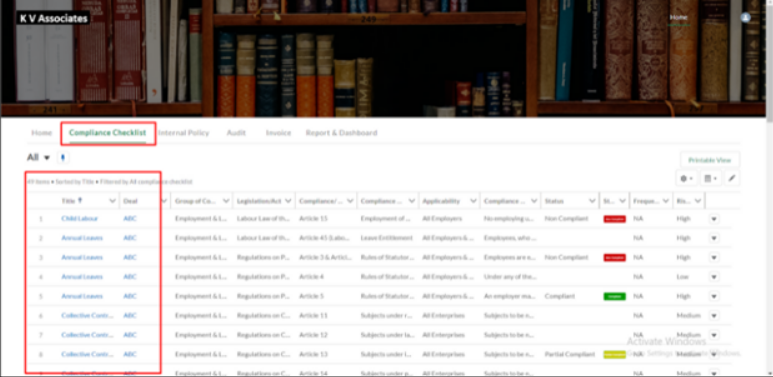Open the Applicability column dropdown
The height and width of the screenshot is (377, 773).
[473, 201]
